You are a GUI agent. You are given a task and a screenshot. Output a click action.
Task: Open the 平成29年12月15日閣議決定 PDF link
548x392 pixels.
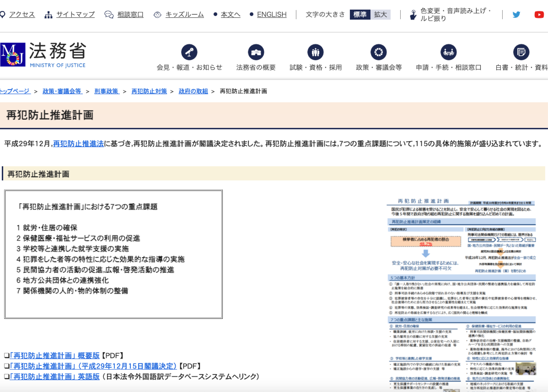coord(93,366)
